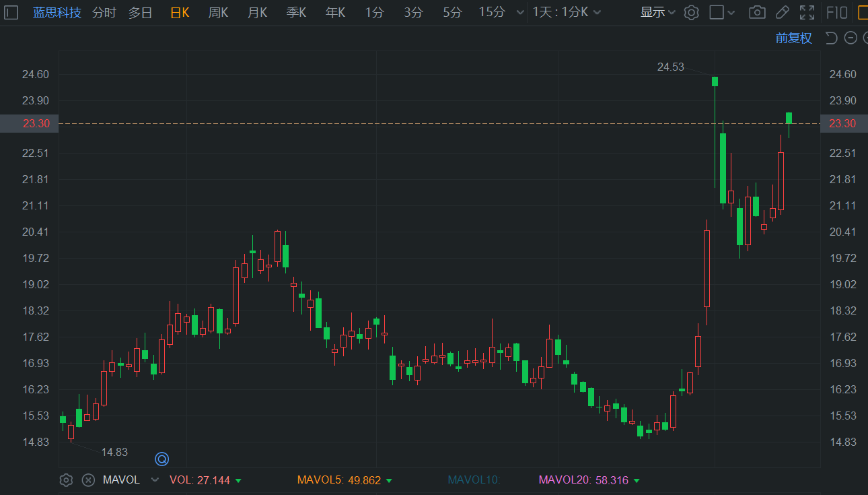Expand the minute period dropdown after 15分

pos(519,12)
